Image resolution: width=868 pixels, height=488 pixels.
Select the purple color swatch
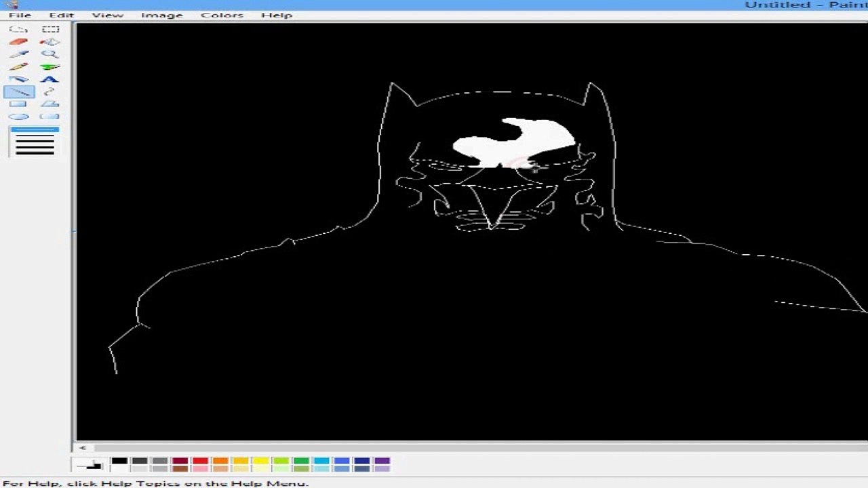382,461
